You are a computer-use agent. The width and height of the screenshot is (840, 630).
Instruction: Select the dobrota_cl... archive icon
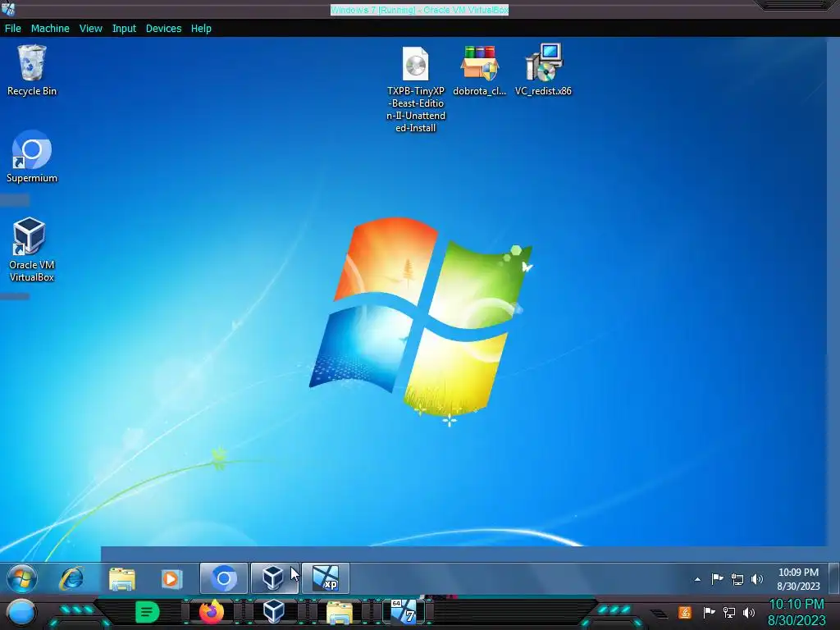pyautogui.click(x=479, y=71)
